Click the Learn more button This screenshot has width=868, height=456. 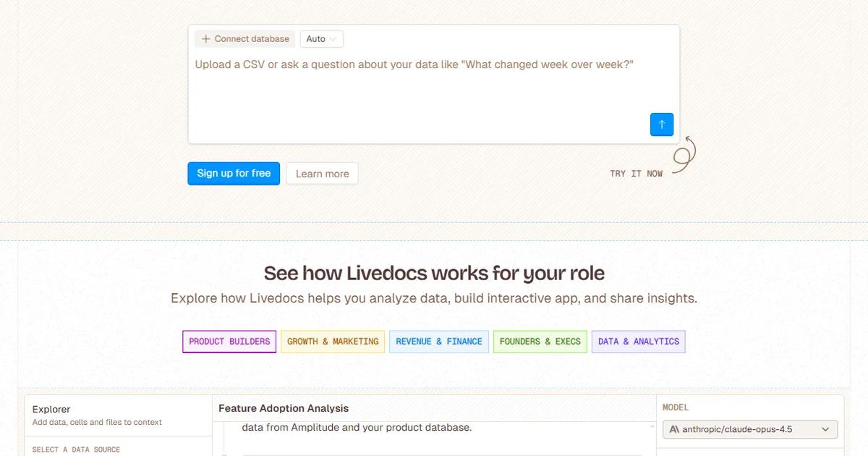coord(322,174)
